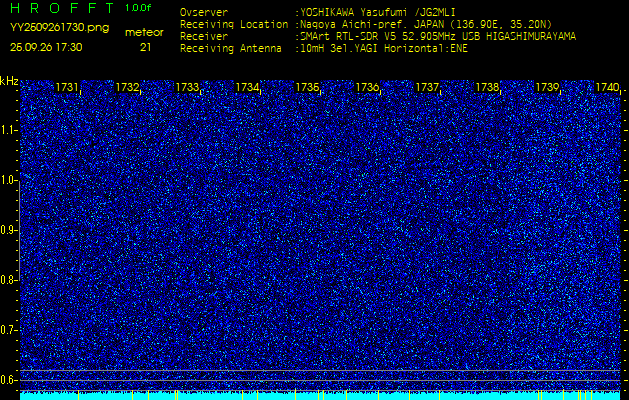This screenshot has height=400, width=629.
Task: Select the 1.0 frequency axis label
Action: tap(9, 180)
